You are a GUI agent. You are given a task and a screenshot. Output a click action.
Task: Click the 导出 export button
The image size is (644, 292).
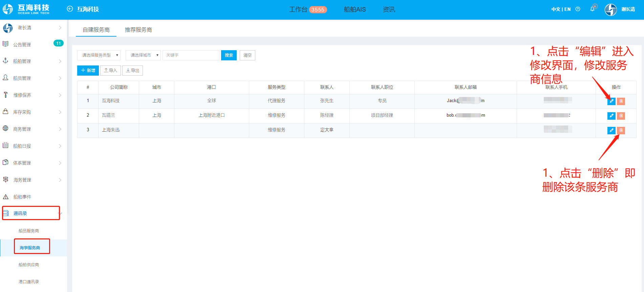coord(132,71)
